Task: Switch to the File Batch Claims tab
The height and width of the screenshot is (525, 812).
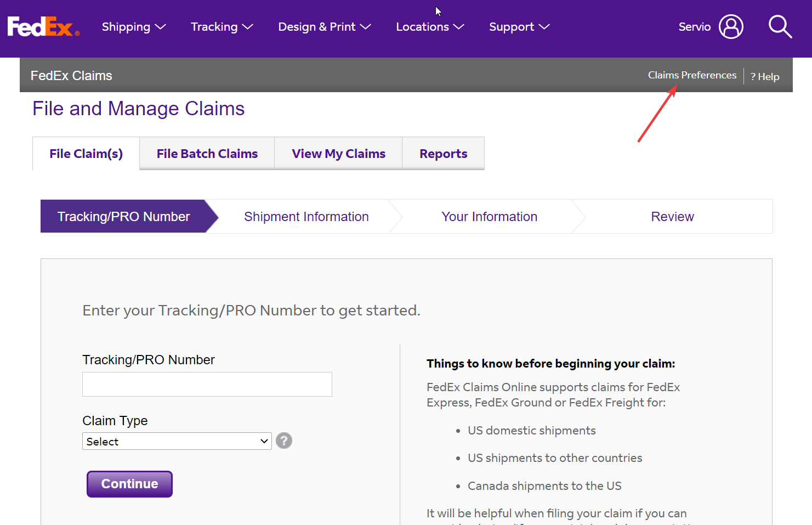Action: click(x=207, y=154)
